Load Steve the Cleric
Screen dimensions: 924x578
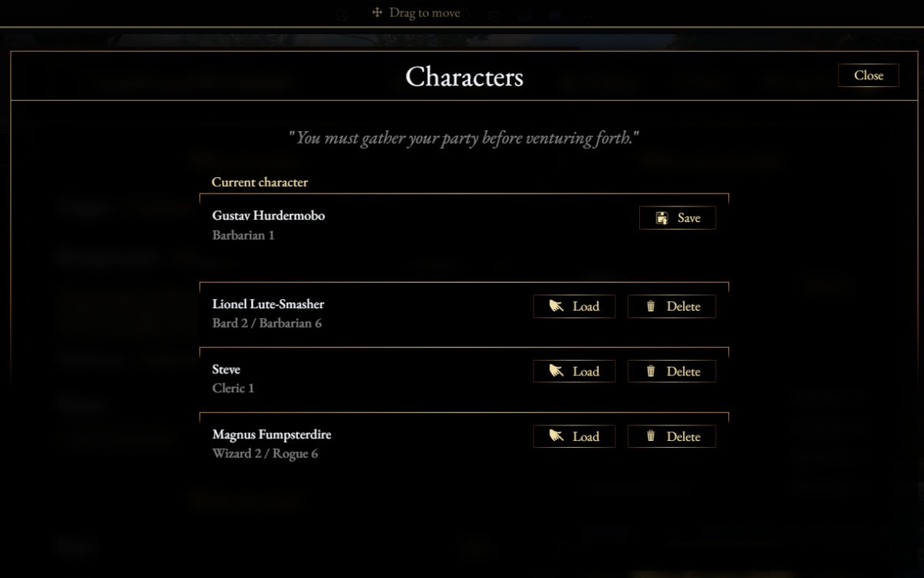coord(574,371)
